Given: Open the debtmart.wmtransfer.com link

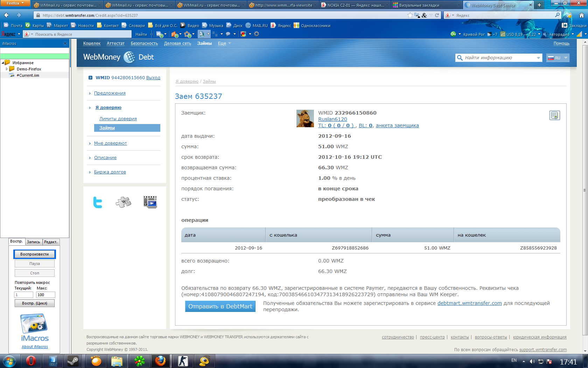Looking at the screenshot, I should click(469, 303).
